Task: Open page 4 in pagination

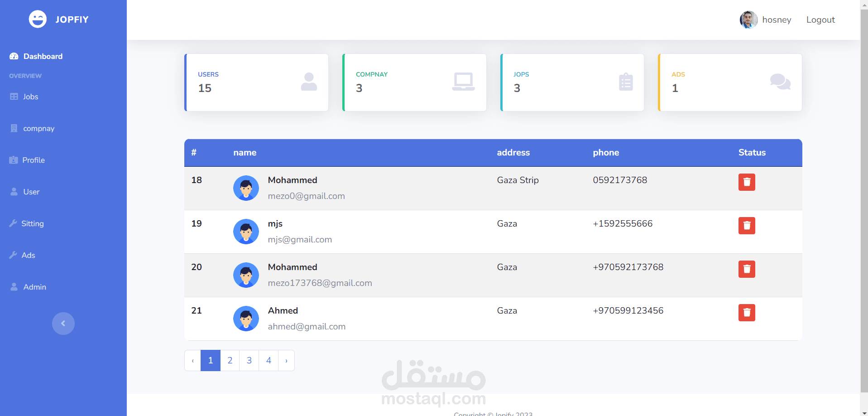Action: pyautogui.click(x=269, y=360)
